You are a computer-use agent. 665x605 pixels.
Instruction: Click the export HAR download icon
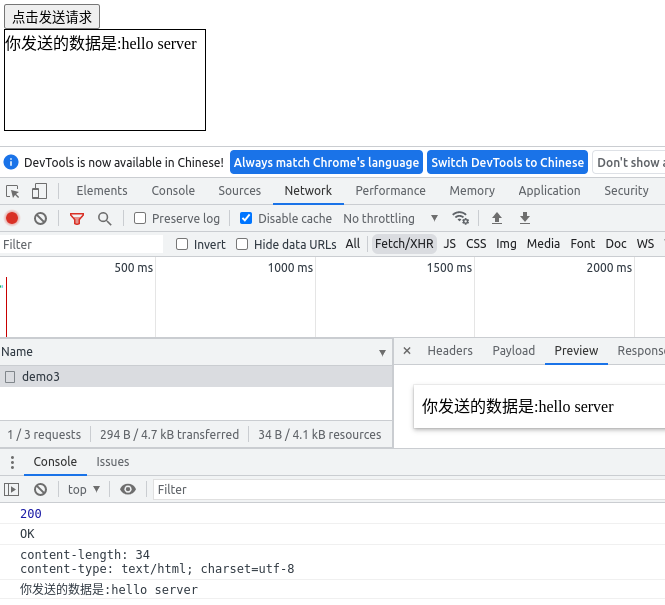click(525, 218)
